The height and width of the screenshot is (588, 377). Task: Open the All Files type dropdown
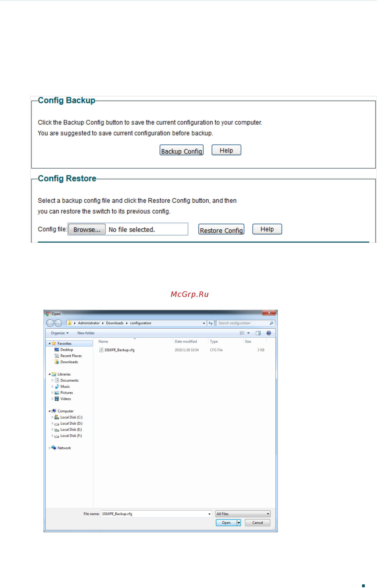coord(243,513)
